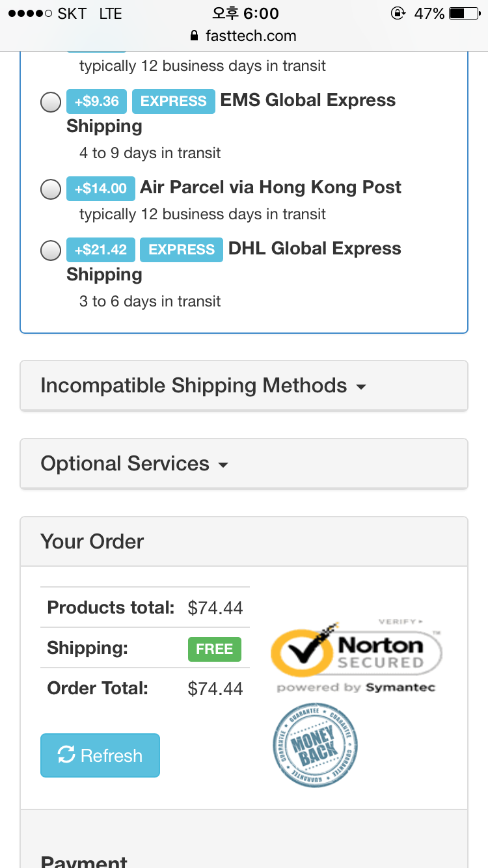Image resolution: width=488 pixels, height=868 pixels.
Task: Click the Your Order panel header
Action: click(x=244, y=541)
